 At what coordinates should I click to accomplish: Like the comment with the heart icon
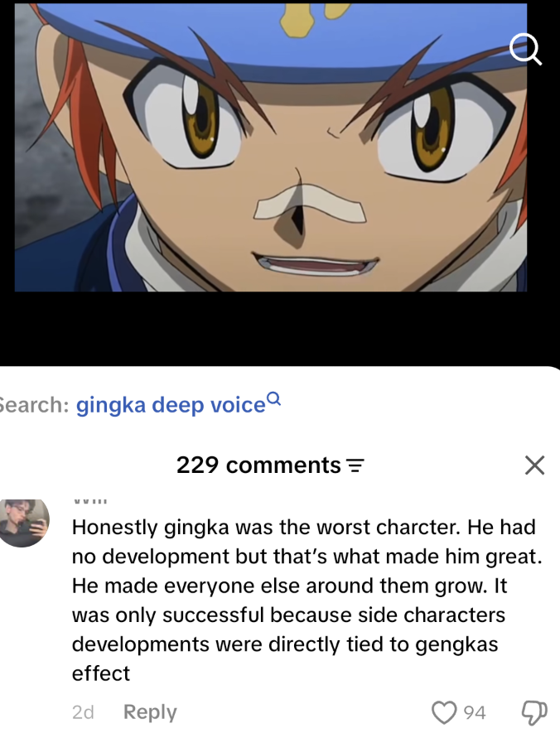pyautogui.click(x=443, y=712)
